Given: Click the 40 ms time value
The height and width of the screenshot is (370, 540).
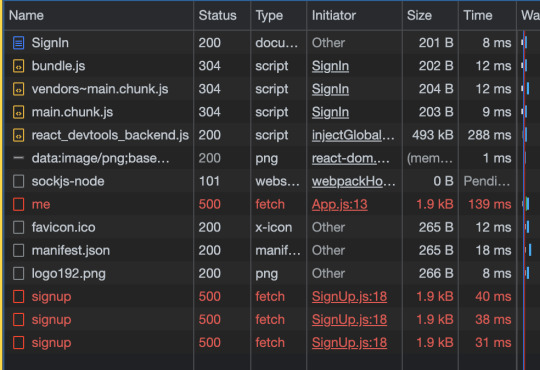Looking at the screenshot, I should tap(493, 297).
